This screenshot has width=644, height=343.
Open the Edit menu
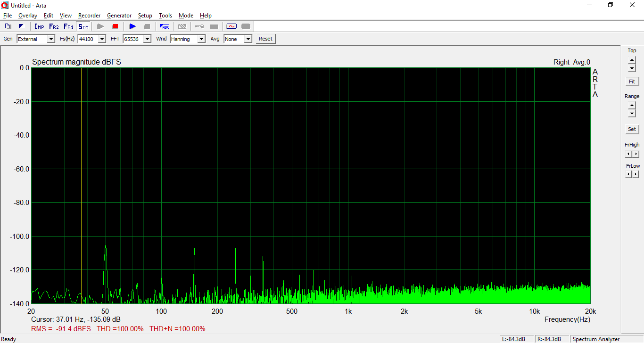(49, 16)
